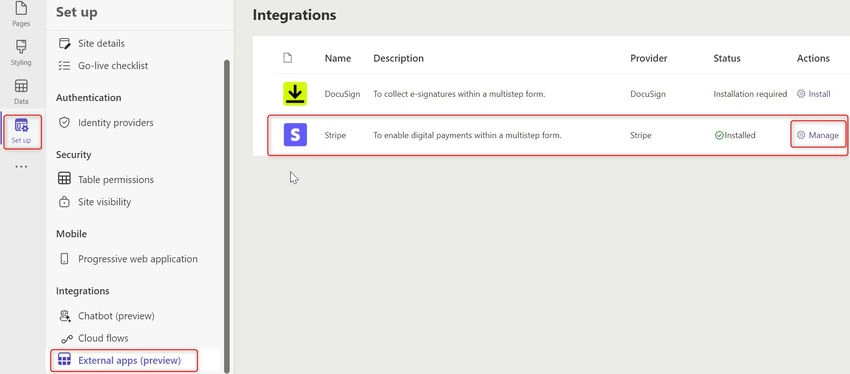The width and height of the screenshot is (850, 374).
Task: Click the Installed status text
Action: click(740, 136)
